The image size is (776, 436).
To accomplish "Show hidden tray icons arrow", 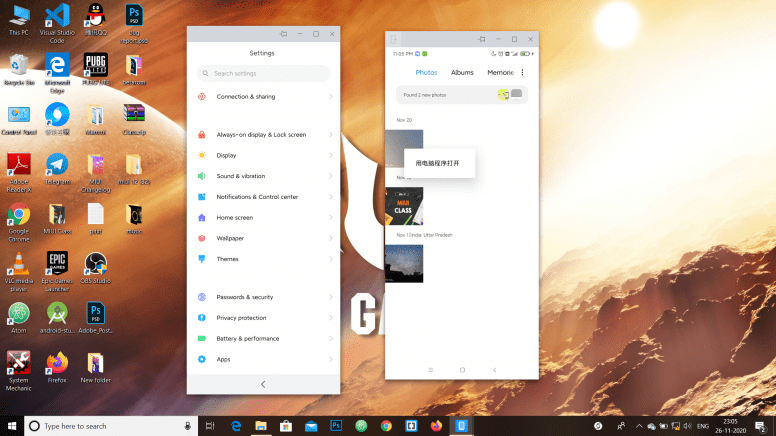I will click(x=639, y=426).
